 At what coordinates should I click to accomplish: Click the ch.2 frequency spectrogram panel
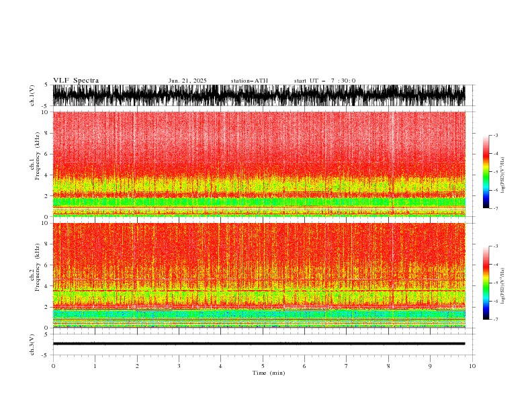[259, 275]
